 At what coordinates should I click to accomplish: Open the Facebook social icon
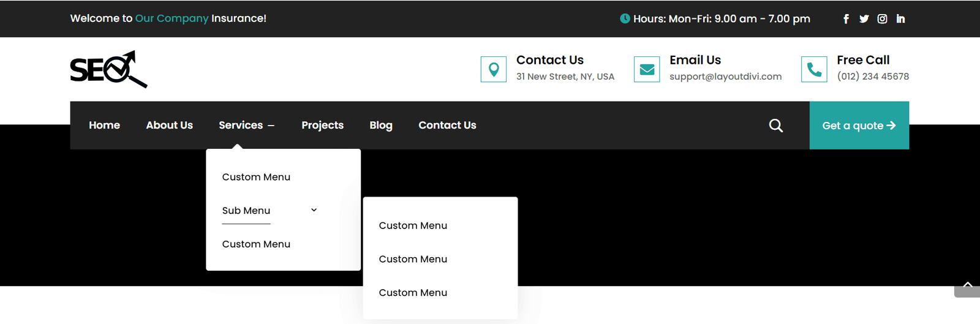click(x=846, y=19)
